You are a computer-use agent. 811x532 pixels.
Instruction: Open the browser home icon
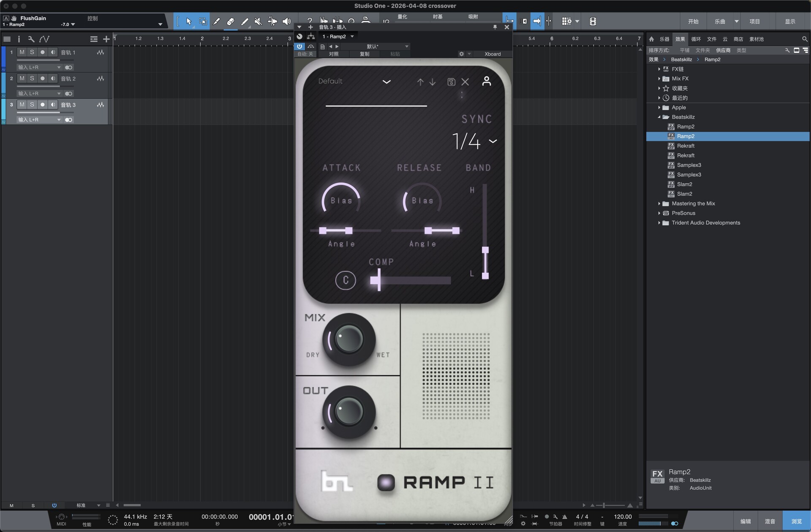651,39
